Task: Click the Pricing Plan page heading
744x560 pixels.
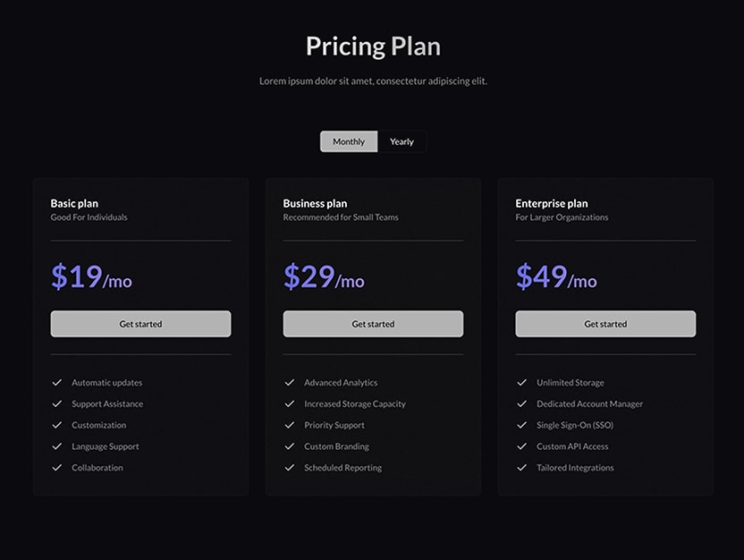Action: tap(372, 46)
